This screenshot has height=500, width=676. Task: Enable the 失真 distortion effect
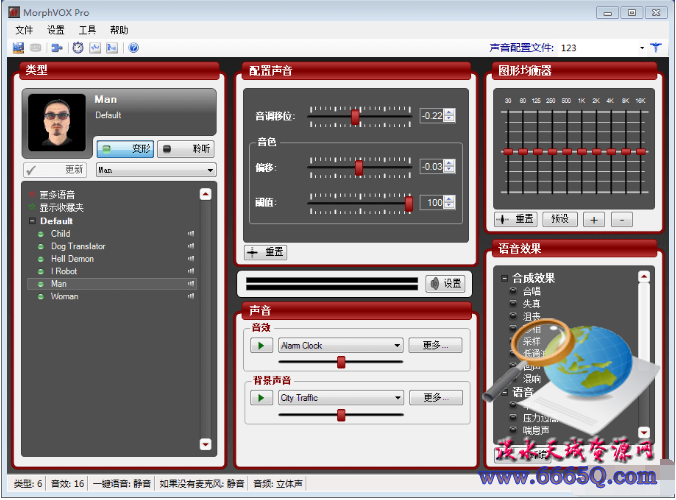pyautogui.click(x=513, y=303)
